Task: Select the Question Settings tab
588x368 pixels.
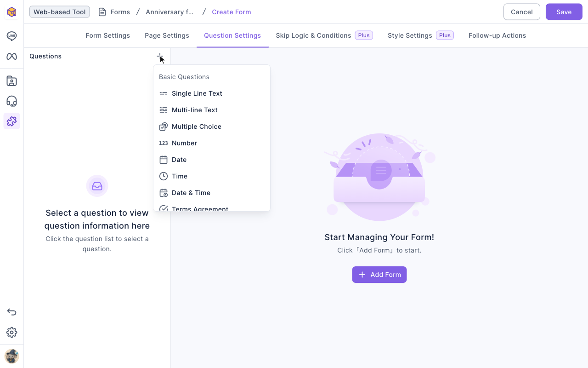Action: pyautogui.click(x=232, y=35)
